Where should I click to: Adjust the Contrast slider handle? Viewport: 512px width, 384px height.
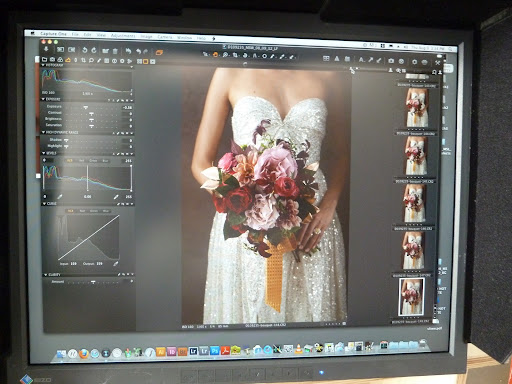[91, 114]
